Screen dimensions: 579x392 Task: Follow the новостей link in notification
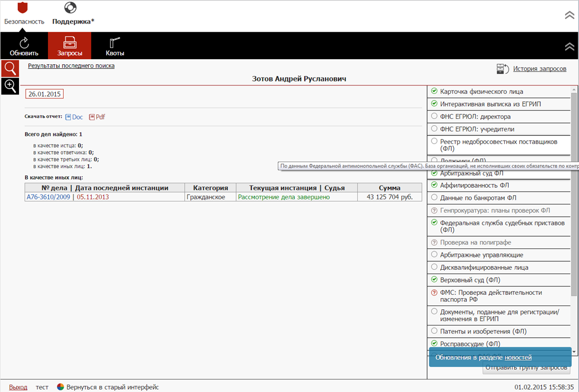click(518, 357)
